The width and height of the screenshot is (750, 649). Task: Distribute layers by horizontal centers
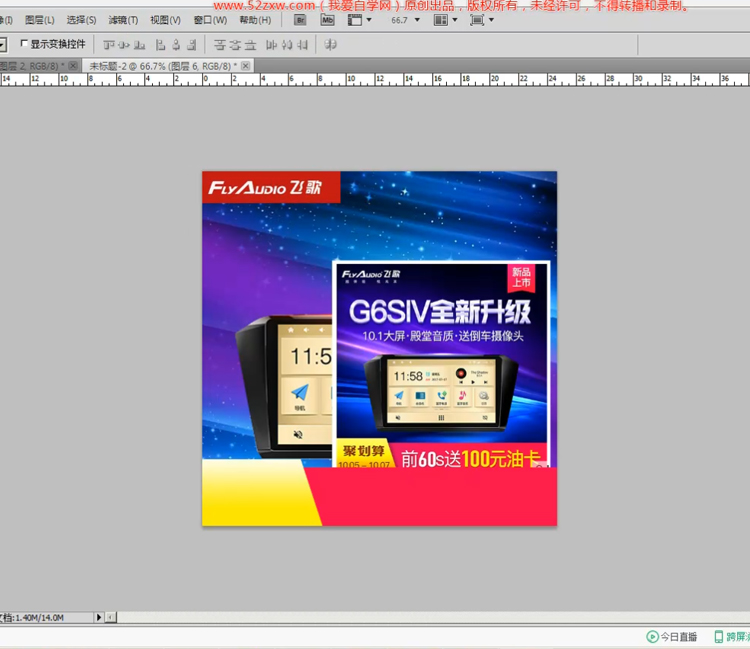[x=287, y=45]
